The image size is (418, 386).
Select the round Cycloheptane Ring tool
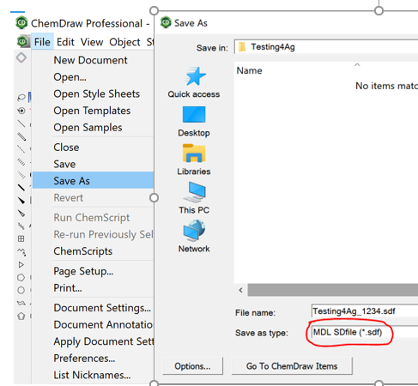[21, 290]
